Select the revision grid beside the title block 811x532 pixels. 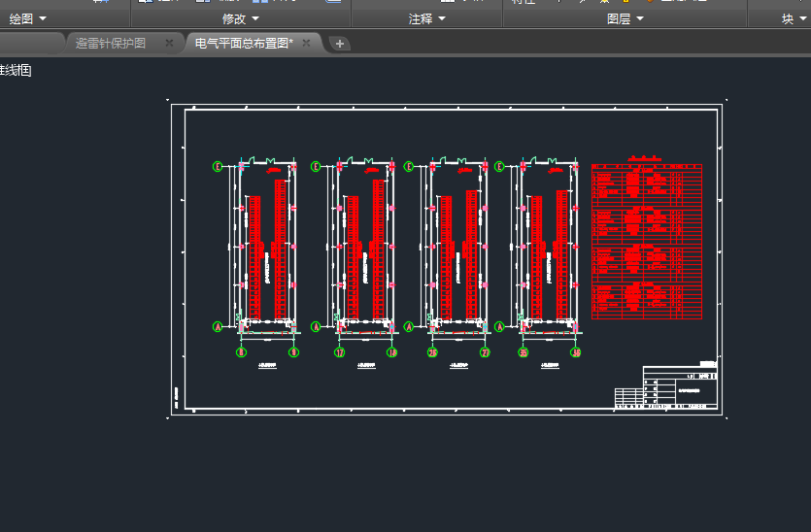coord(629,398)
